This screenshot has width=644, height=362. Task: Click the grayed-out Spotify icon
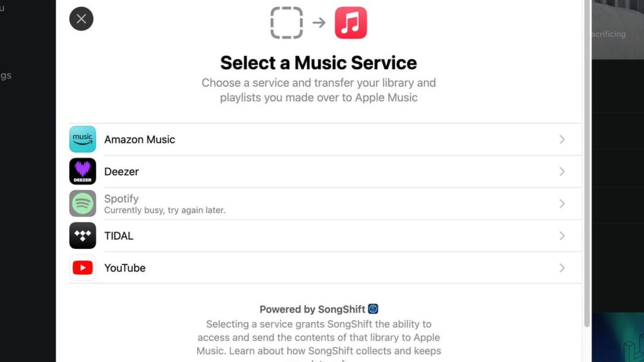pos(82,204)
